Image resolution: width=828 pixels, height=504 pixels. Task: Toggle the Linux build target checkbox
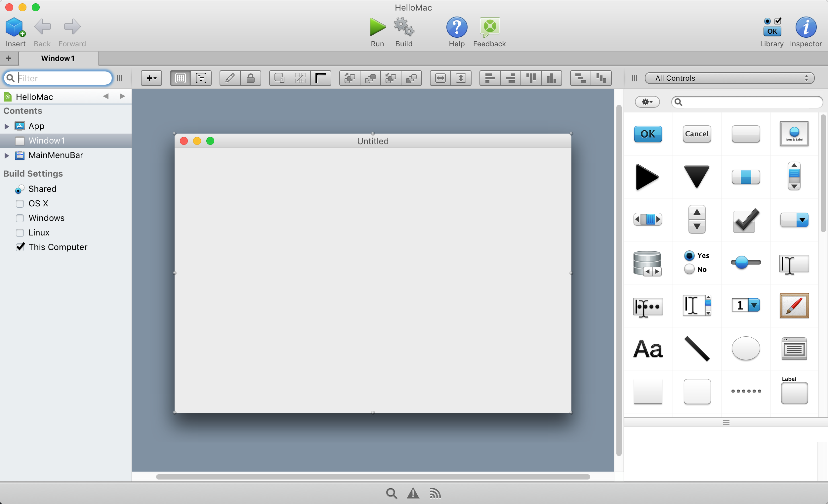pos(20,232)
